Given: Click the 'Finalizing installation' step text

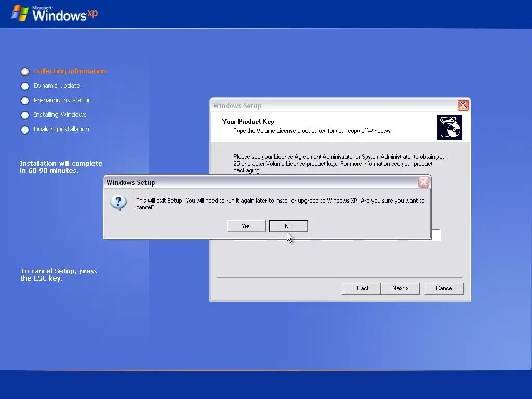Looking at the screenshot, I should pos(61,129).
